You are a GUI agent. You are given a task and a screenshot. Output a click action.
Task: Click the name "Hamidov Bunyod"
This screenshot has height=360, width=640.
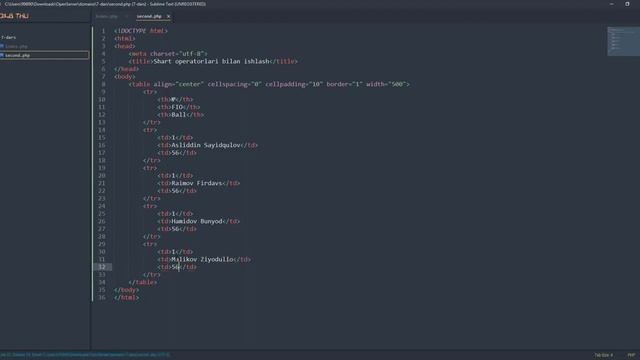pos(197,221)
